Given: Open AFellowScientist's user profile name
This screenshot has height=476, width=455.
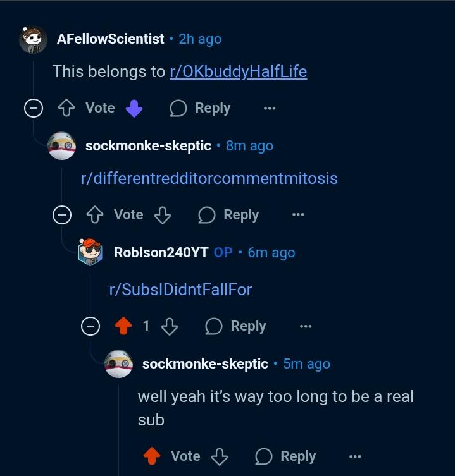Looking at the screenshot, I should pyautogui.click(x=111, y=39).
